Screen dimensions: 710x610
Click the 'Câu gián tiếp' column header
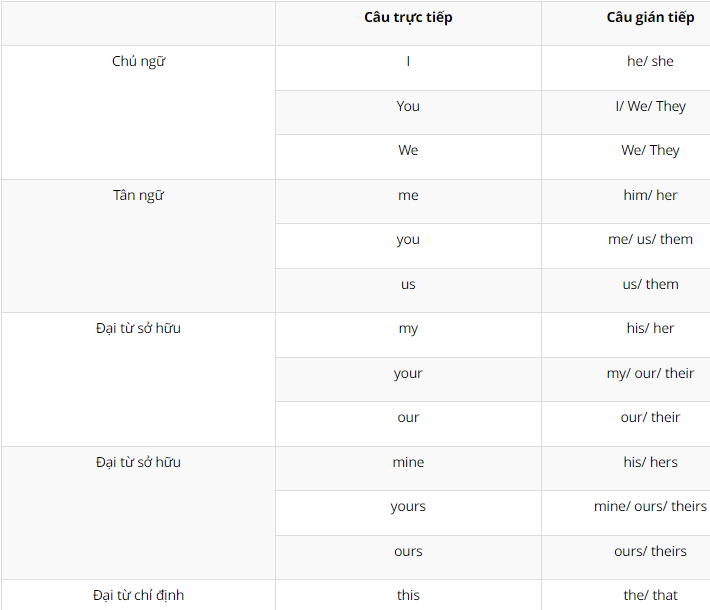click(650, 18)
